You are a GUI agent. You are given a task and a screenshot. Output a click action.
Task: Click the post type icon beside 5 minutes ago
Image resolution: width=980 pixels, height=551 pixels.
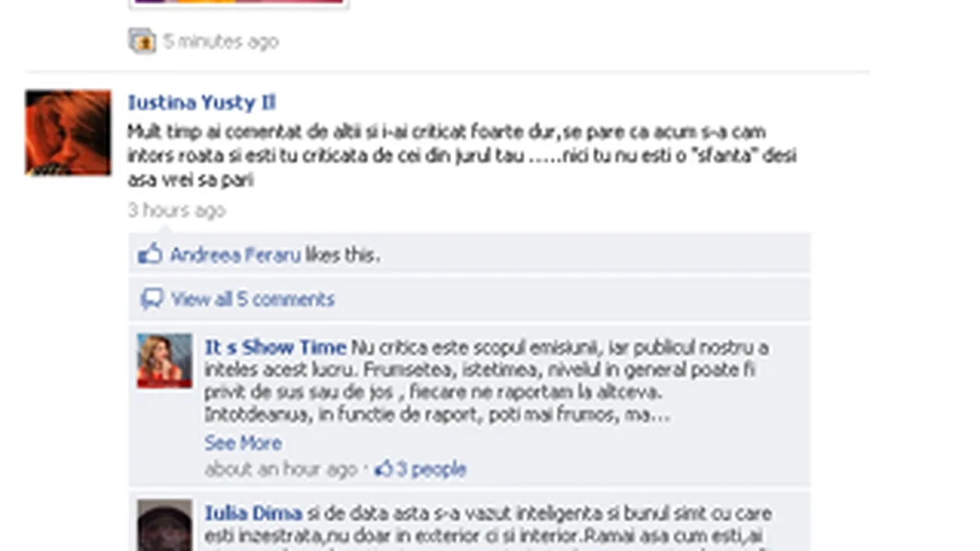tap(142, 41)
